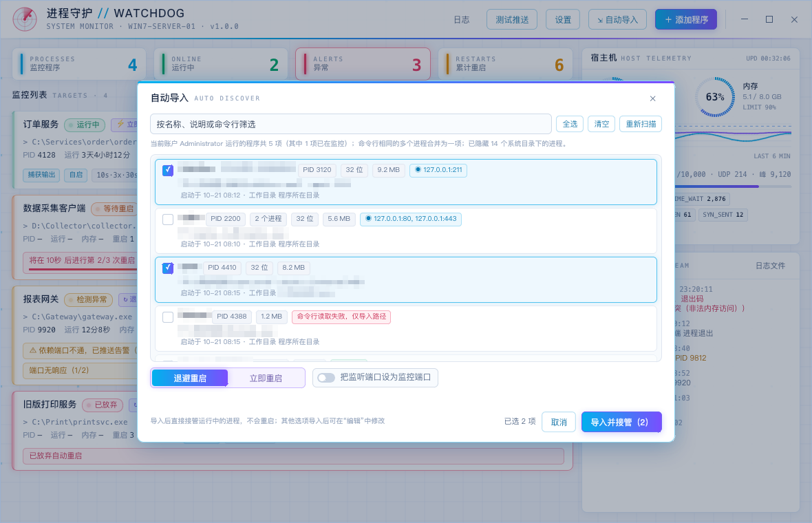Switch to 立即重启 restart mode
The width and height of the screenshot is (812, 523).
coord(266,378)
